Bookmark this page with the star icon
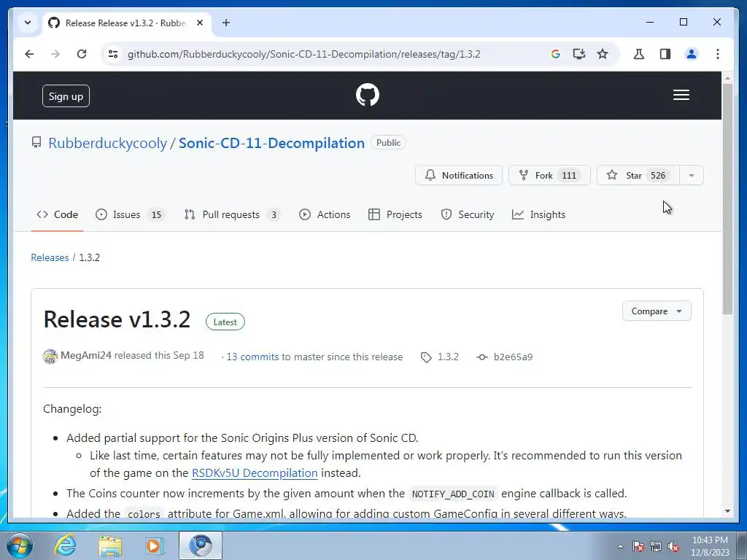The image size is (747, 560). tap(603, 54)
